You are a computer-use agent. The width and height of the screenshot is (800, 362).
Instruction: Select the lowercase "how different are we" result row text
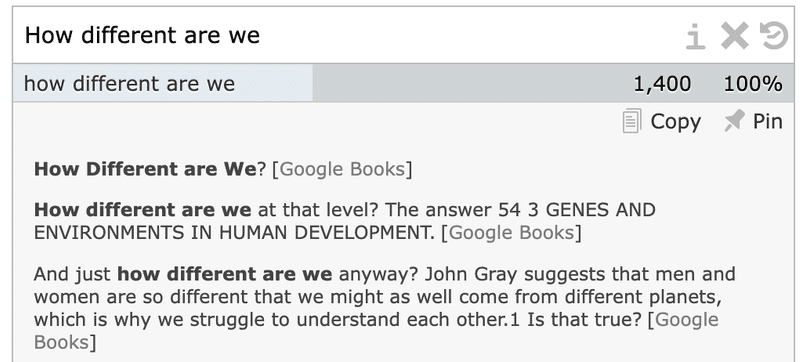[x=130, y=83]
